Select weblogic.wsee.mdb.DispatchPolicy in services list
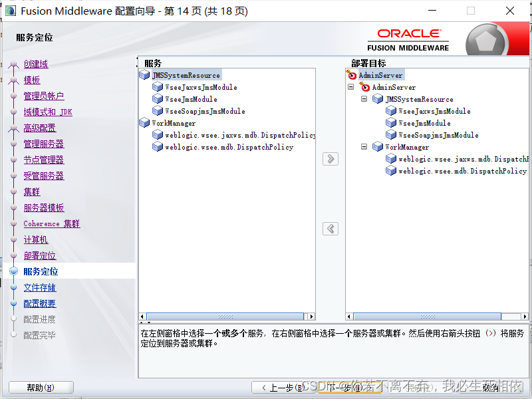The width and height of the screenshot is (532, 399). coord(229,147)
